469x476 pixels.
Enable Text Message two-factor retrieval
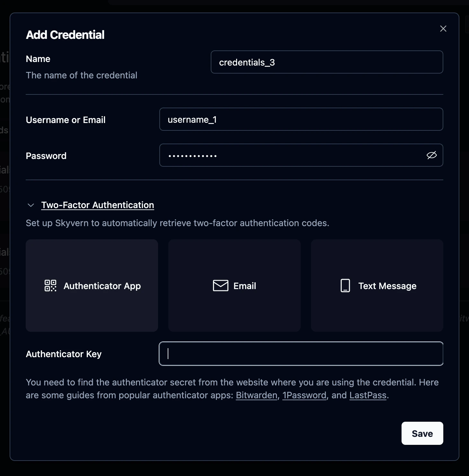tap(377, 286)
